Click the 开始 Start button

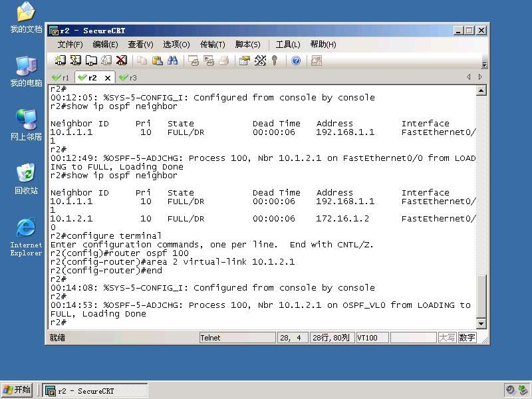click(x=17, y=390)
